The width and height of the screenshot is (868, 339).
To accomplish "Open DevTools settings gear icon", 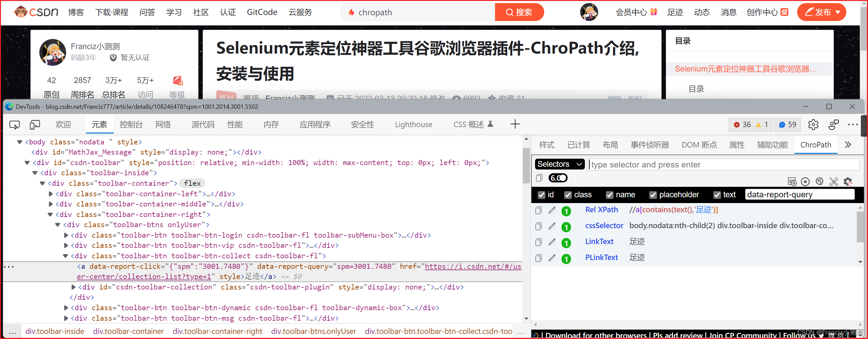I will [x=813, y=125].
